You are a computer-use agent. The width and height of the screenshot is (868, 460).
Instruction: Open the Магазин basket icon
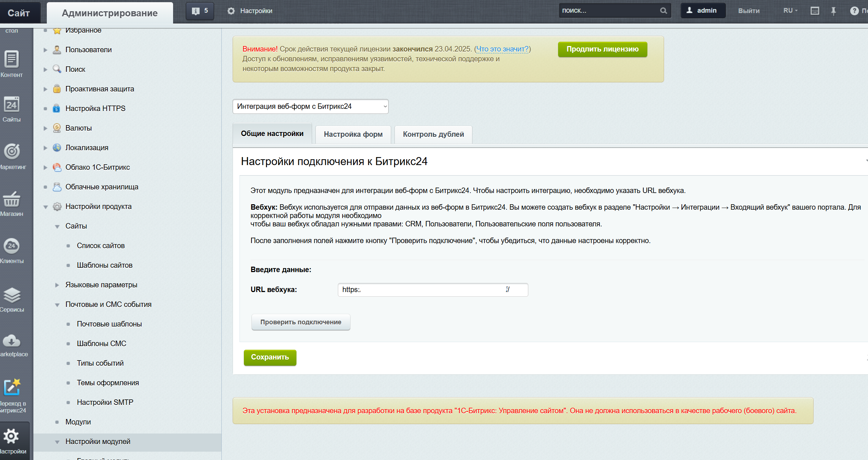[x=12, y=199]
